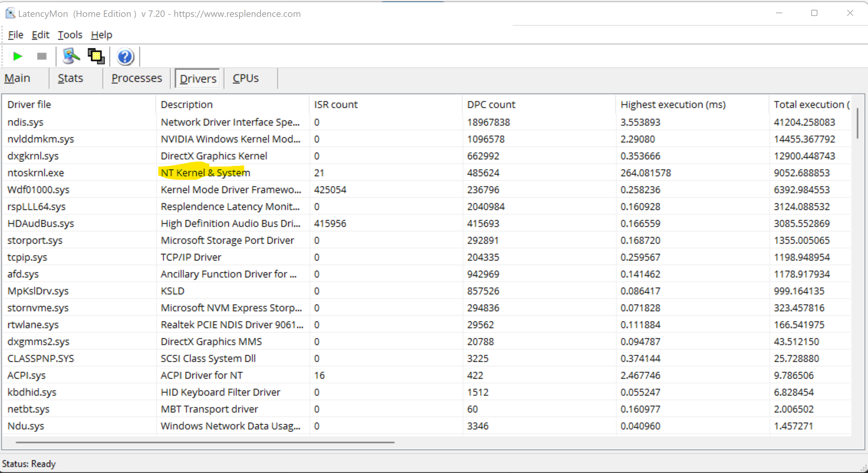Start the latency monitor with the green play icon

click(x=17, y=56)
